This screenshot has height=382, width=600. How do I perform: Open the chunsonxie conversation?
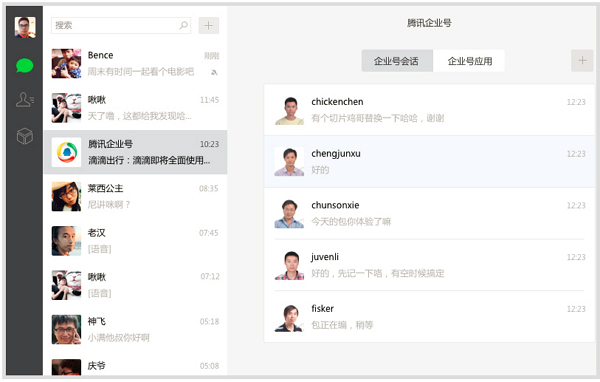pos(429,213)
